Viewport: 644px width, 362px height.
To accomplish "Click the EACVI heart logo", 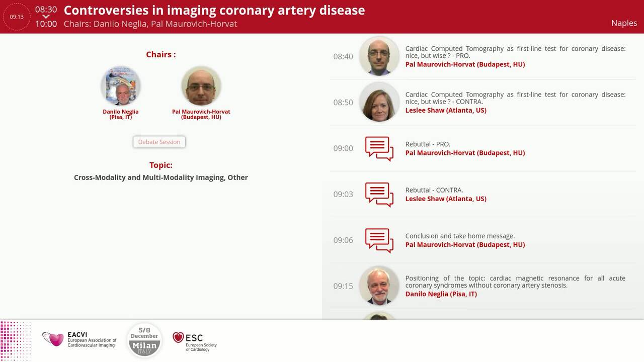I will [53, 339].
